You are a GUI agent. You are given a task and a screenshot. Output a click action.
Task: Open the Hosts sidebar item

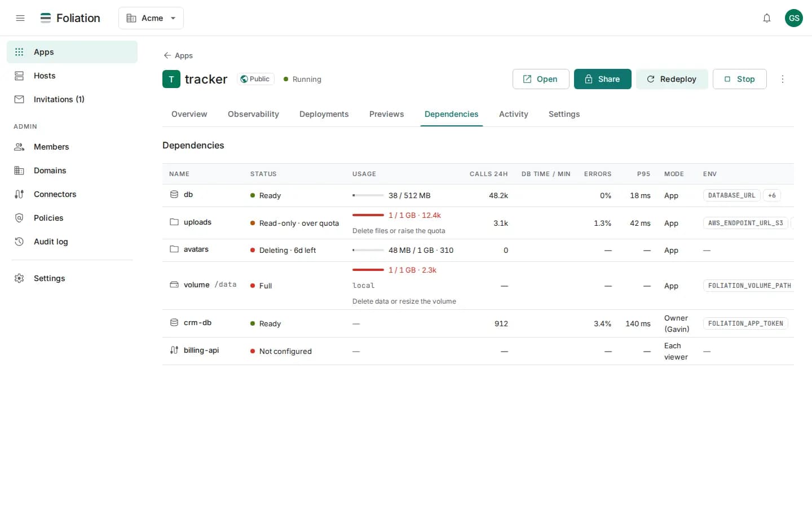click(x=72, y=76)
